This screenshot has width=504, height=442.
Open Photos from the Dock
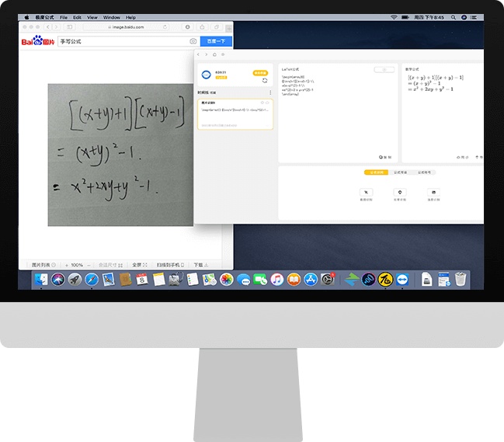227,280
